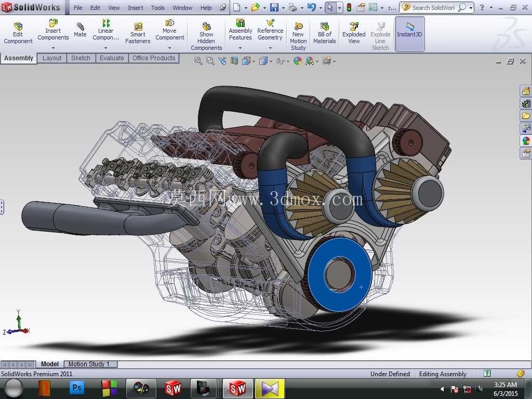Image resolution: width=532 pixels, height=399 pixels.
Task: Switch to the Layout tab
Action: click(x=52, y=58)
